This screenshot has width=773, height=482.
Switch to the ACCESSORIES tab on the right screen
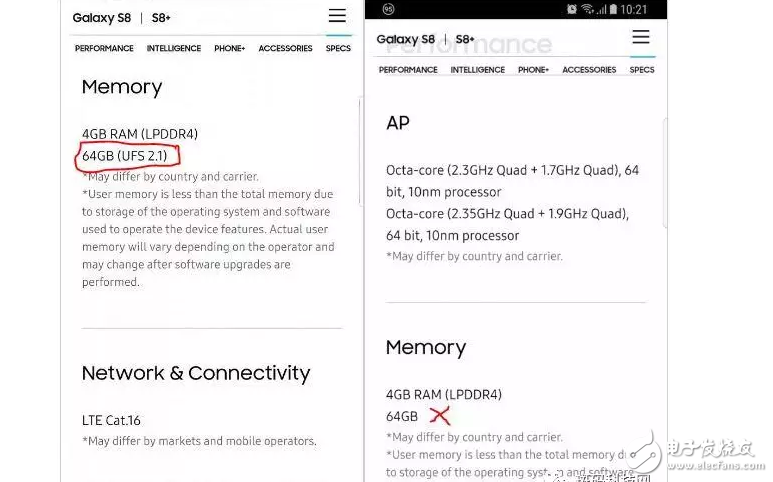(x=589, y=70)
